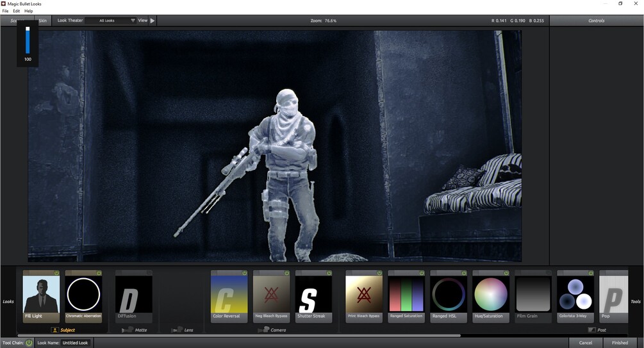
Task: Click the soldier preview image
Action: click(x=275, y=146)
